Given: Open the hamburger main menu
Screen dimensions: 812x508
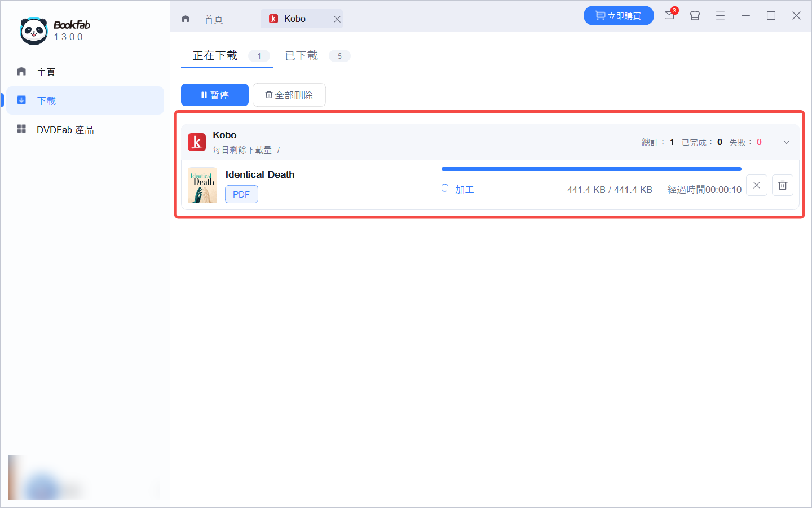Looking at the screenshot, I should [720, 16].
